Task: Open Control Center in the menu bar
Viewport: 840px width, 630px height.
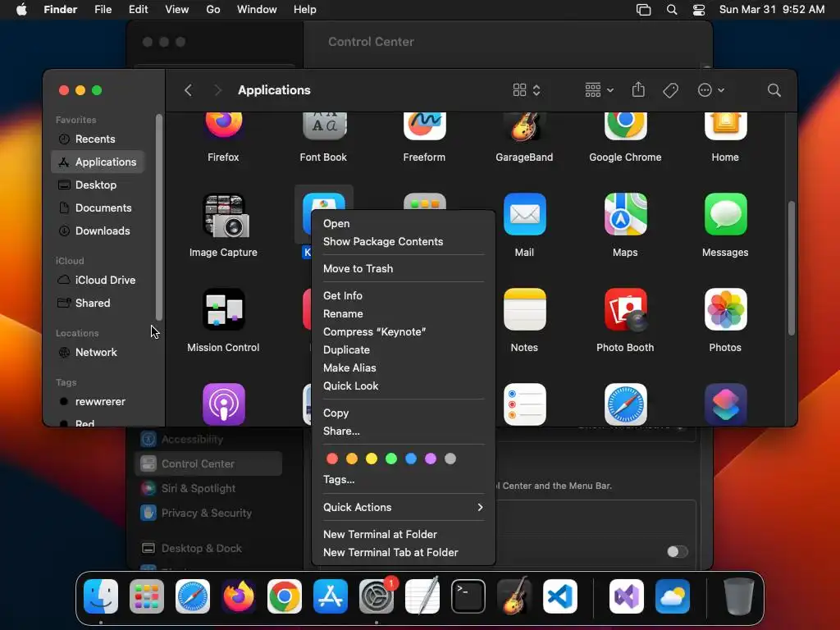Action: click(699, 10)
